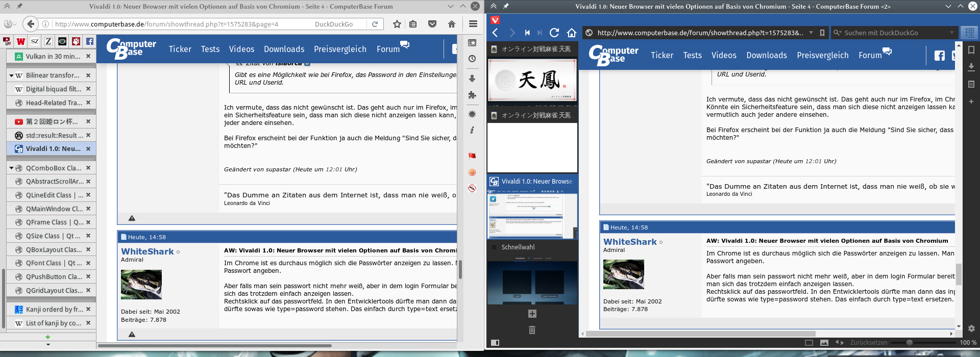Viewport: 980px width, 357px height.
Task: Toggle Vivaldi's panel with the status bar button
Action: click(x=495, y=343)
